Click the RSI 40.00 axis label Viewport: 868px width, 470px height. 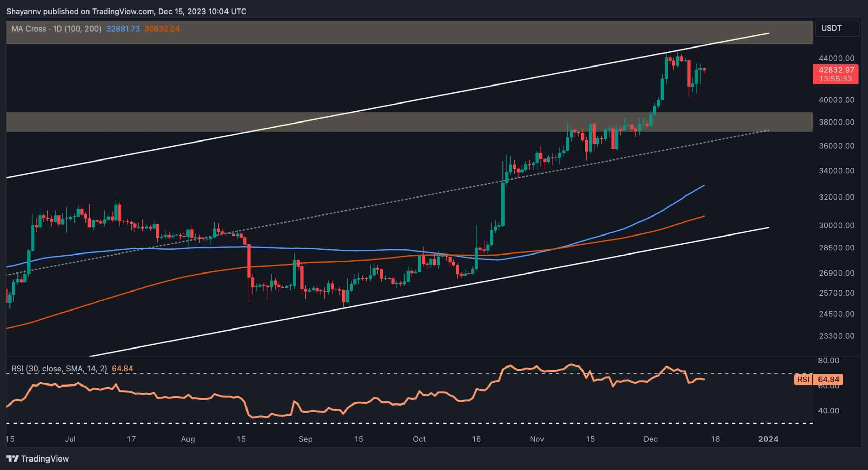click(x=829, y=411)
